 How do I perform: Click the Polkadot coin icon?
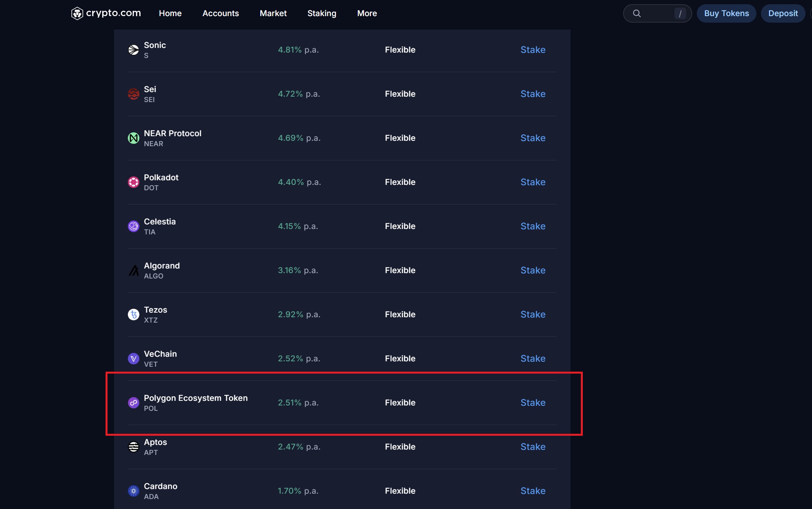134,182
